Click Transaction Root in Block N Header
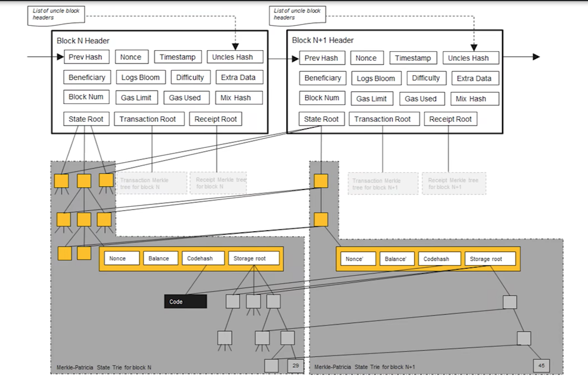Viewport: 588px width, 379px height. (x=149, y=119)
